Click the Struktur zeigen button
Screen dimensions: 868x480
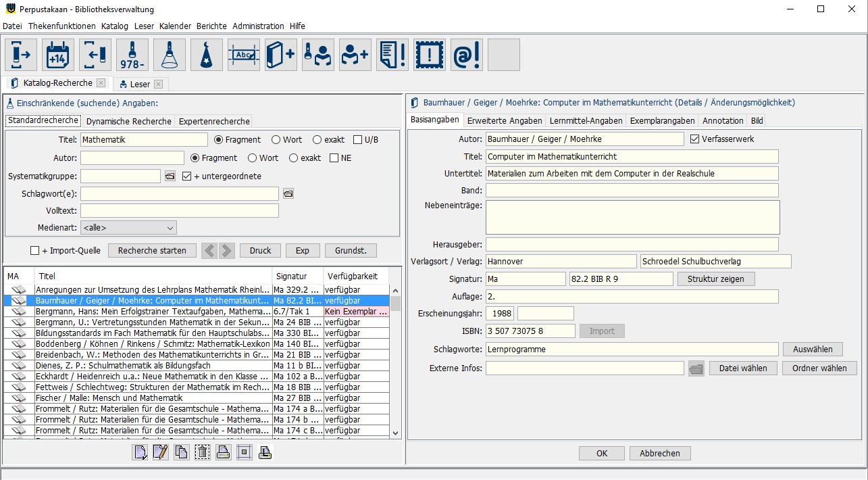click(715, 279)
